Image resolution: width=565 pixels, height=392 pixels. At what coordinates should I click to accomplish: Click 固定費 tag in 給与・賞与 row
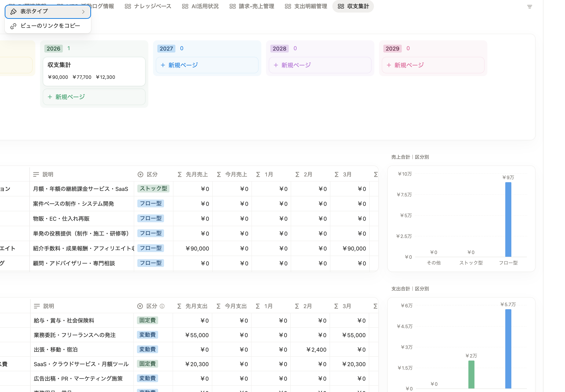(148, 320)
